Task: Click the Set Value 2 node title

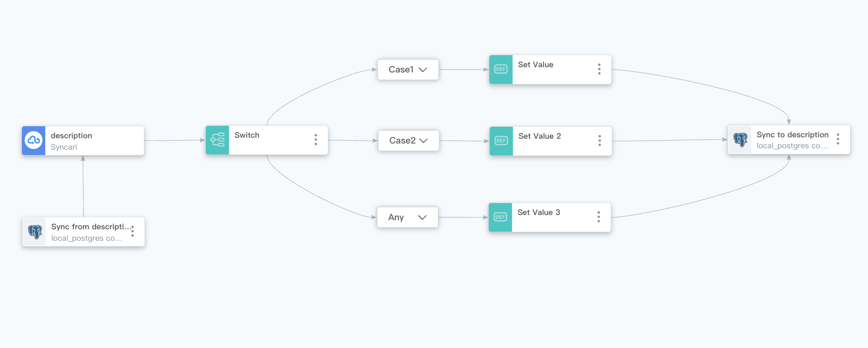Action: point(539,136)
